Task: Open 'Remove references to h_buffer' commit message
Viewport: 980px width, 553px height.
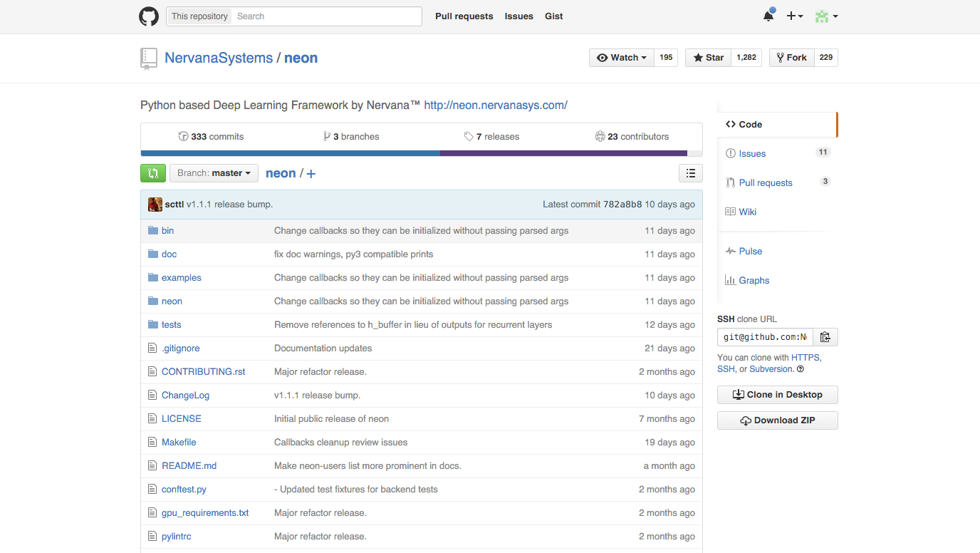Action: (413, 325)
